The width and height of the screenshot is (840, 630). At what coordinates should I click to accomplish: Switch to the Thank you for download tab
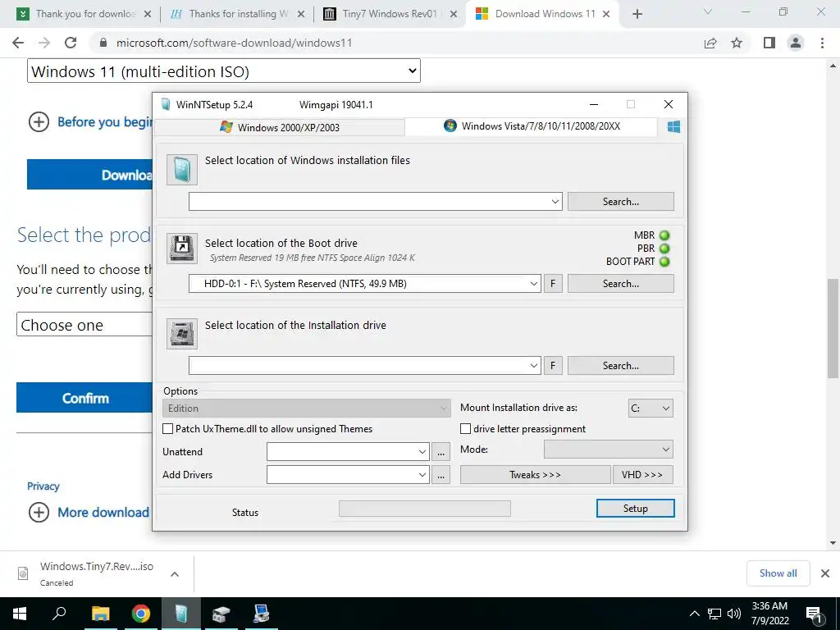pos(84,14)
